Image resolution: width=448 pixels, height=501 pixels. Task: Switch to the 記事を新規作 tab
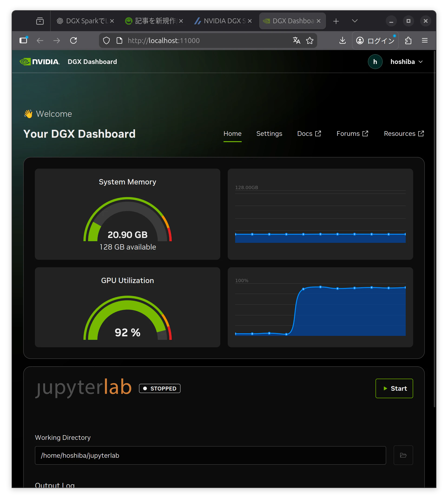click(154, 21)
